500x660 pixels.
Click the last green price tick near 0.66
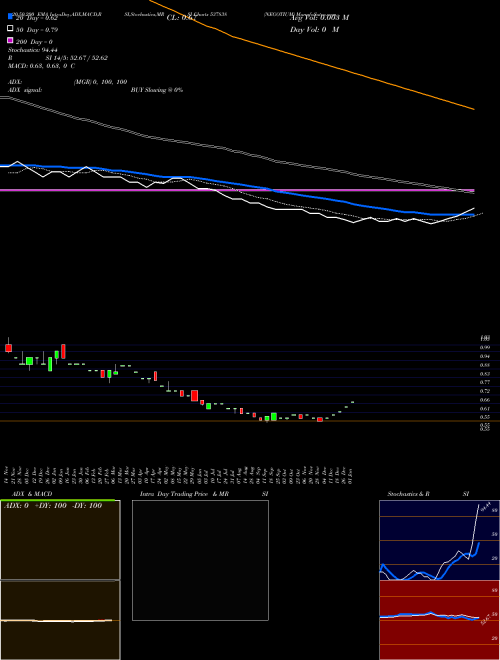352,402
